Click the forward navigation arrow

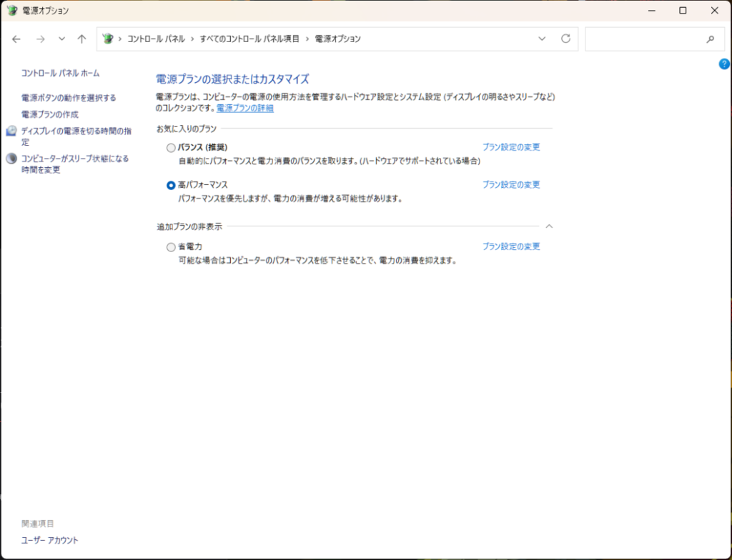pyautogui.click(x=40, y=39)
